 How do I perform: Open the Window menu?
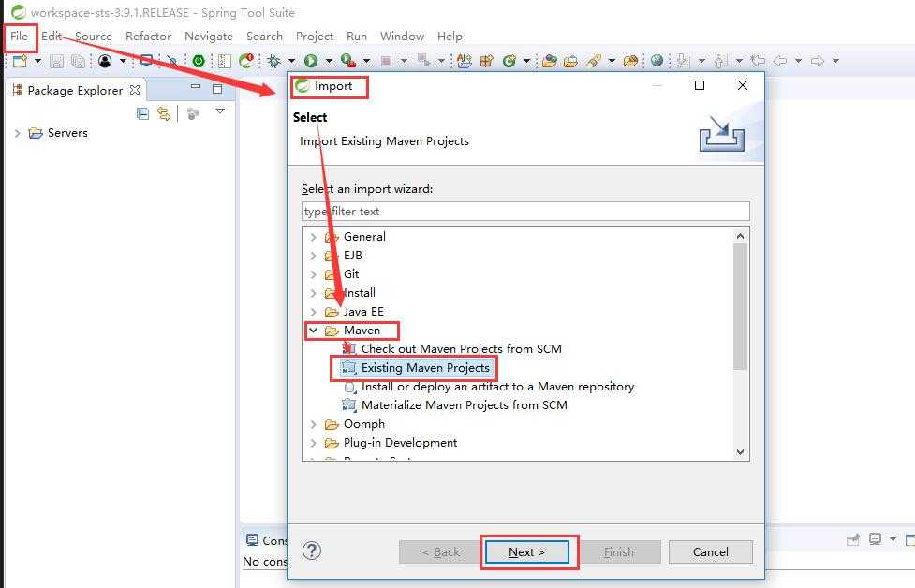[x=402, y=37]
